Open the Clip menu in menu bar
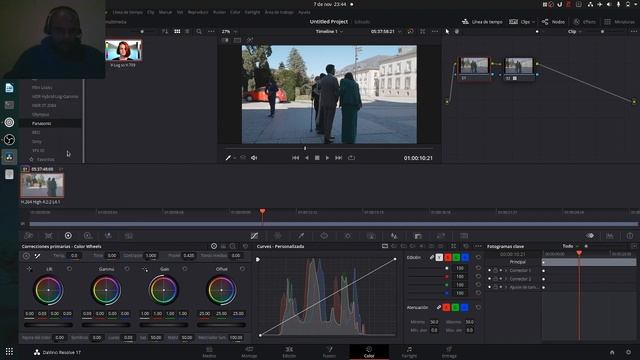The width and height of the screenshot is (640, 360). (151, 12)
